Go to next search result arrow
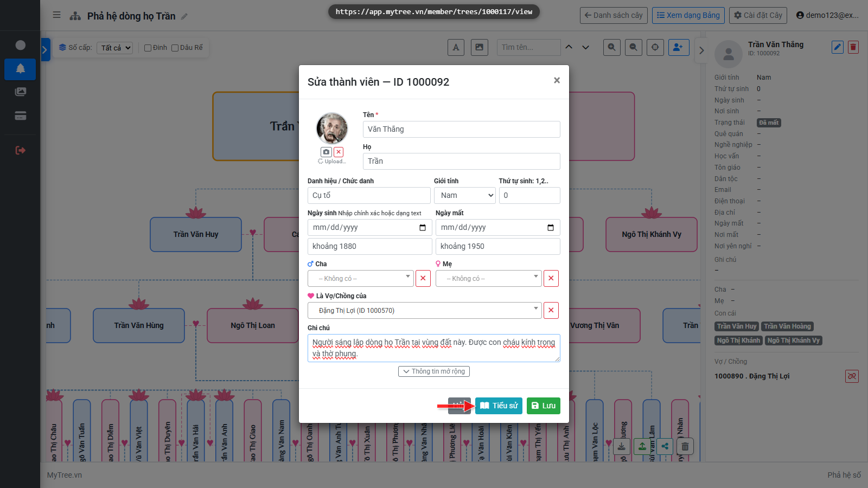Viewport: 868px width, 488px height. coord(585,47)
